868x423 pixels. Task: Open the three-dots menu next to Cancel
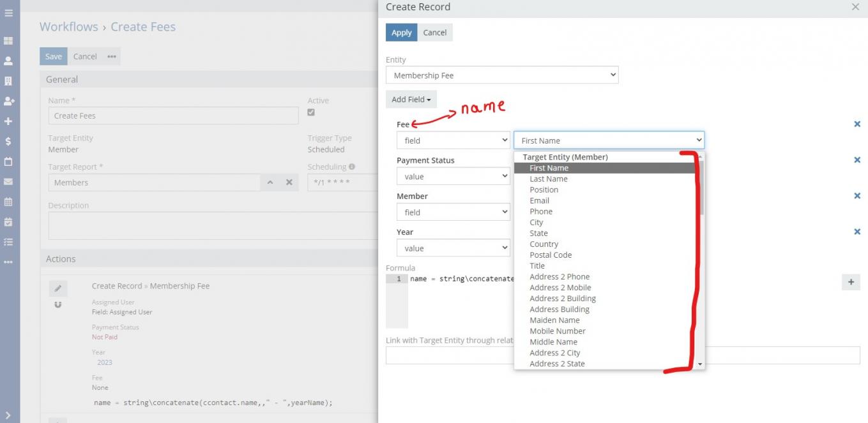point(112,57)
